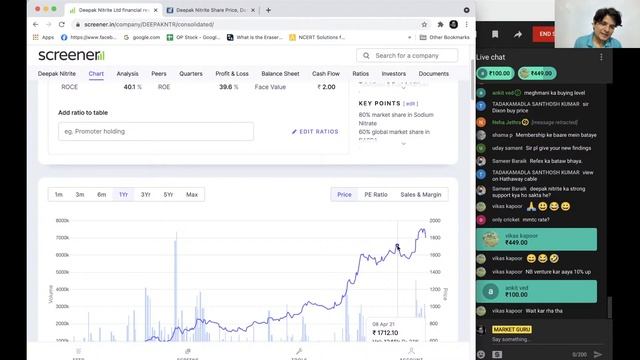Click the highlighted price point on chart line
This screenshot has height=360, width=640.
pyautogui.click(x=397, y=246)
